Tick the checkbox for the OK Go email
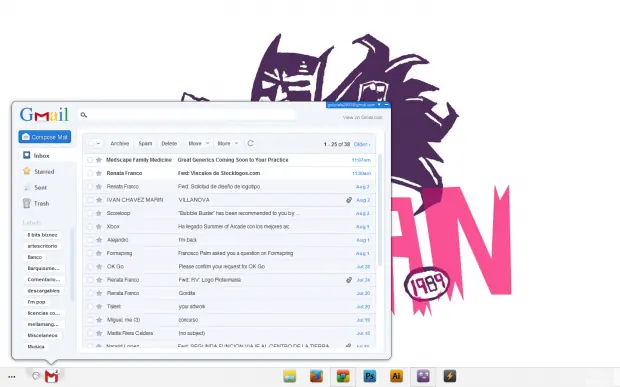 point(90,267)
